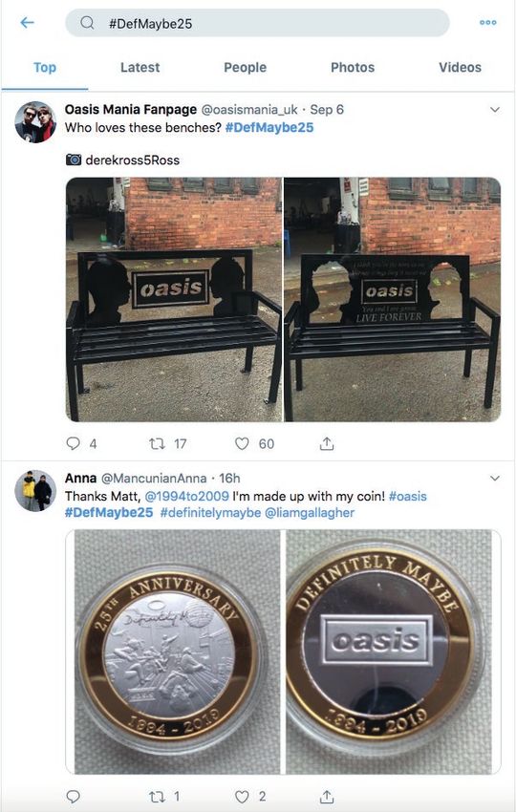Viewport: 516px width, 812px height.
Task: Expand the Oasis Mania tweet options chevron
Action: point(495,110)
